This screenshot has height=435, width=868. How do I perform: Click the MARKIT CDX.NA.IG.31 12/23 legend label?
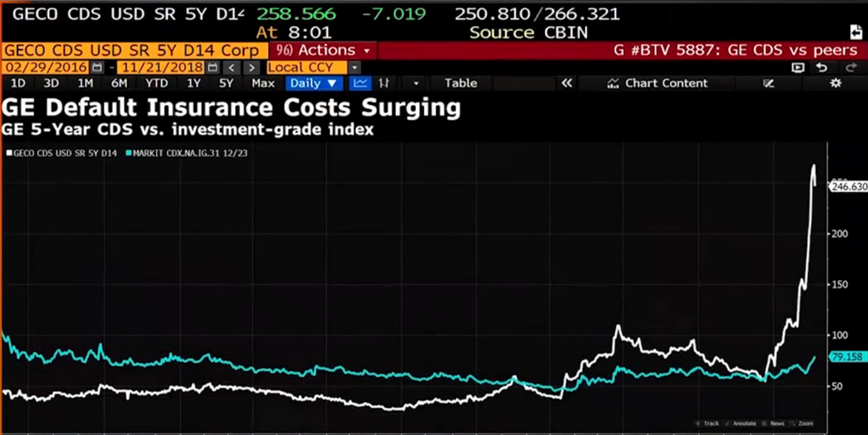(x=190, y=154)
